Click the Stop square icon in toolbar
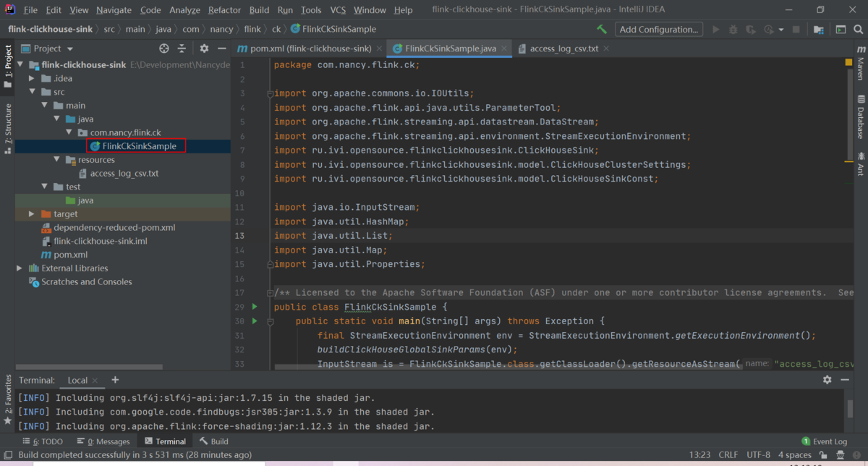This screenshot has width=868, height=466. (796, 30)
